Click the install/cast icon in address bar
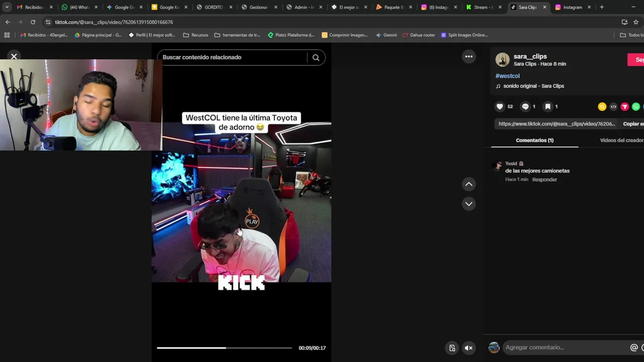This screenshot has height=362, width=644. point(624,22)
